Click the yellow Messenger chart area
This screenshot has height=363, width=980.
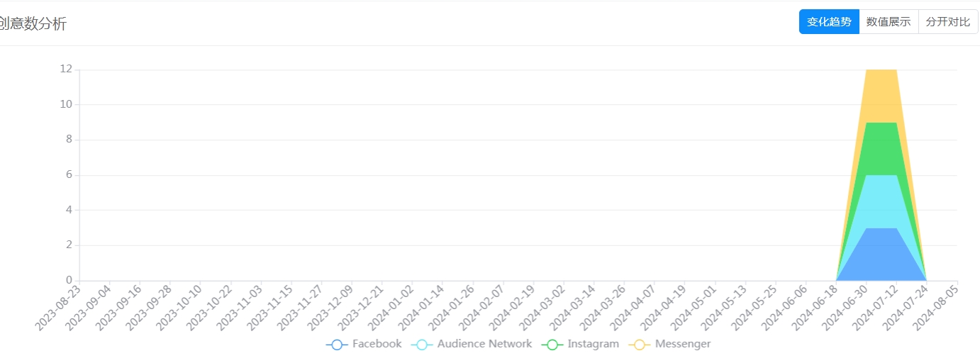point(881,96)
